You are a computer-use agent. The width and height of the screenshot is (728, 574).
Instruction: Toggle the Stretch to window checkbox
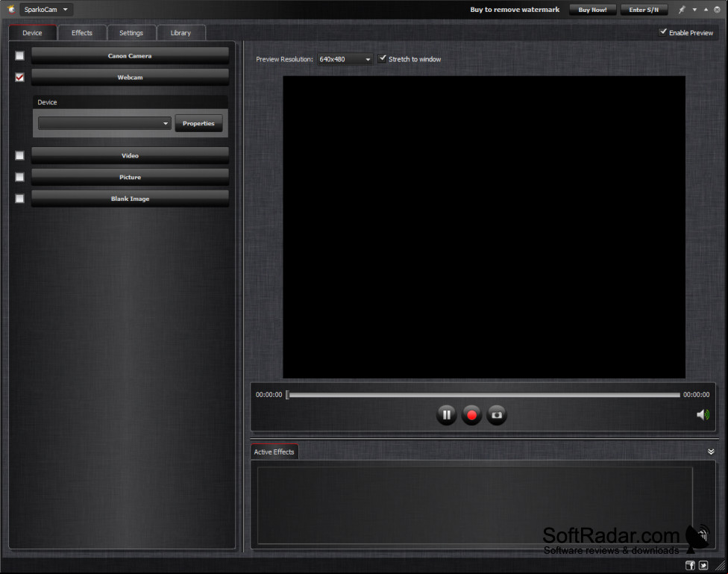(382, 58)
